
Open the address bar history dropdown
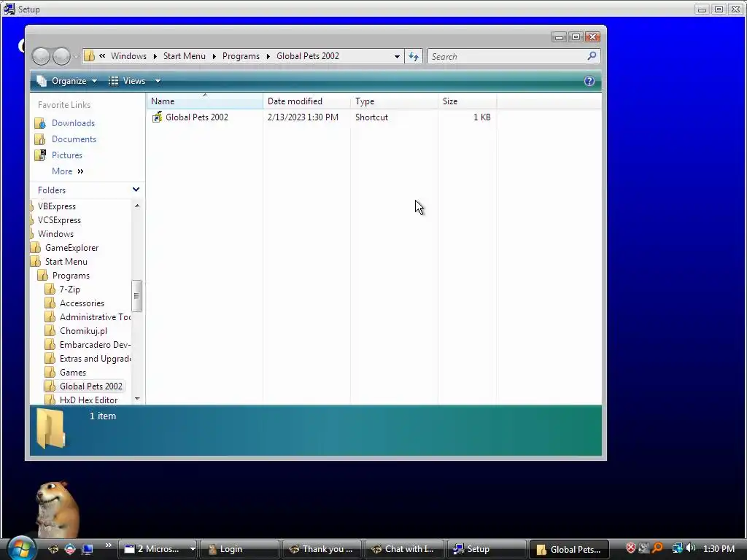pos(397,56)
